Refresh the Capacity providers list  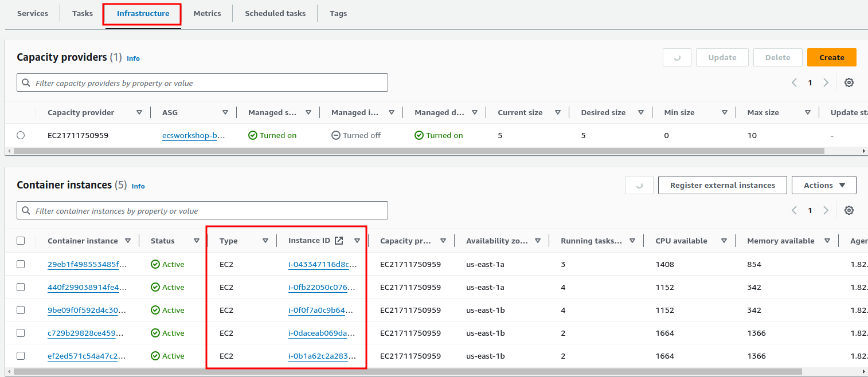point(677,57)
